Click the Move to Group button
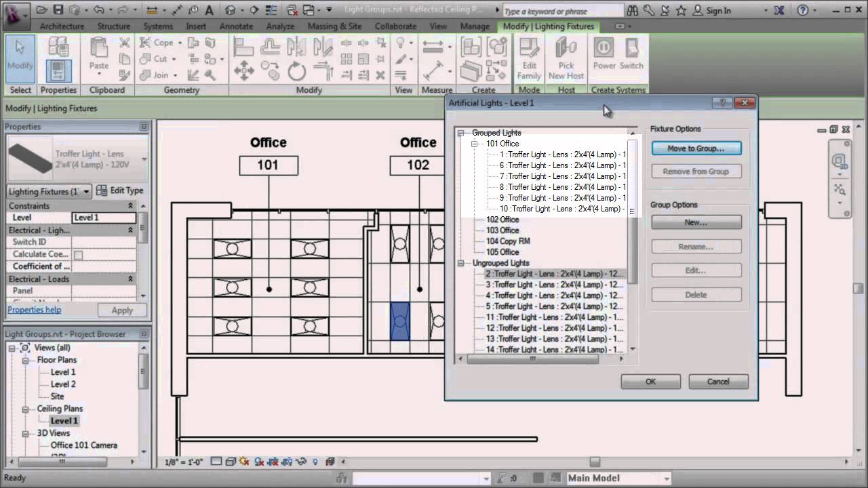 696,148
